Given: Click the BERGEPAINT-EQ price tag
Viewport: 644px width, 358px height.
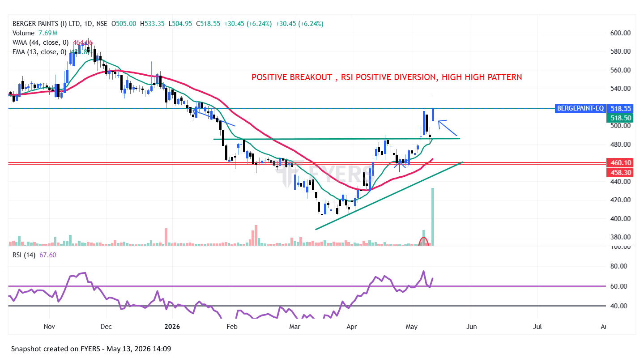Looking at the screenshot, I should pyautogui.click(x=580, y=108).
